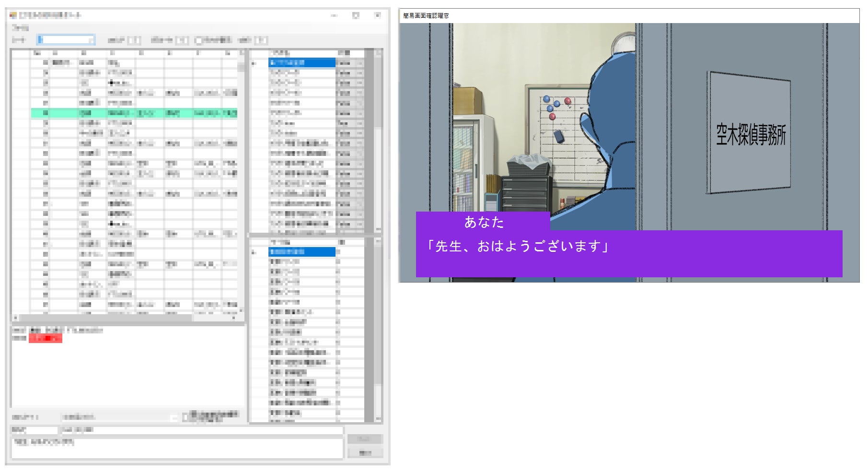Click the dialogue line 「先生、おはようございます」
868x474 pixels.
[518, 247]
